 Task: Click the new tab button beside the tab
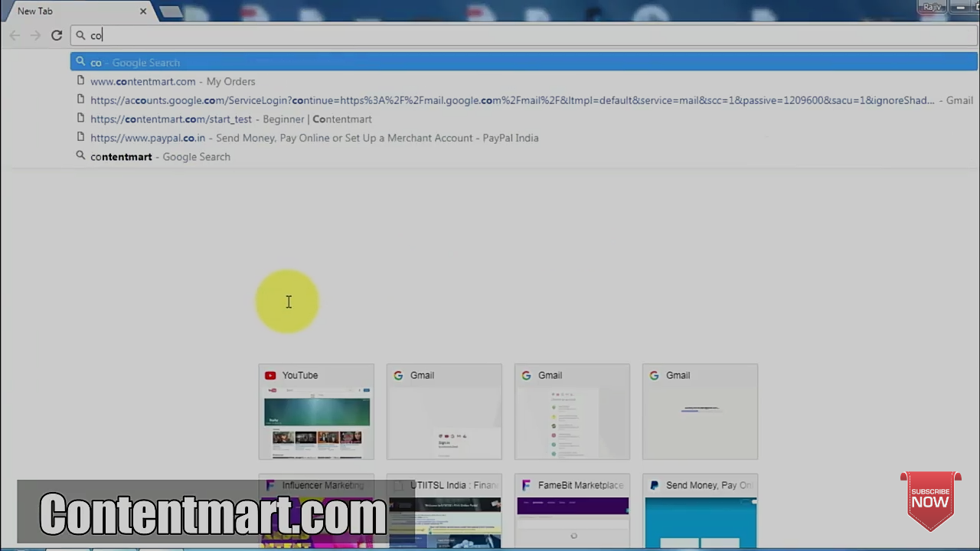click(171, 12)
